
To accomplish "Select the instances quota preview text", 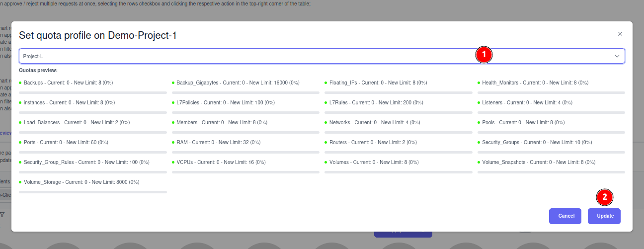I will point(69,102).
